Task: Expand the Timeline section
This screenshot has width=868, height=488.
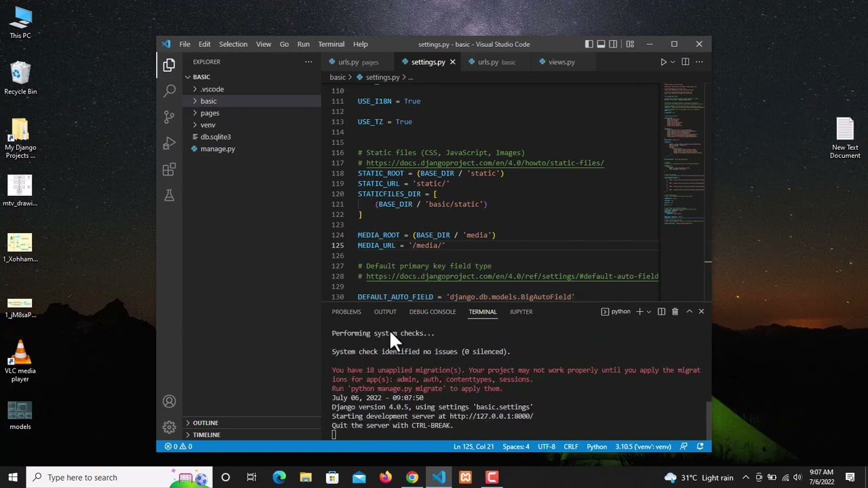Action: (x=252, y=434)
